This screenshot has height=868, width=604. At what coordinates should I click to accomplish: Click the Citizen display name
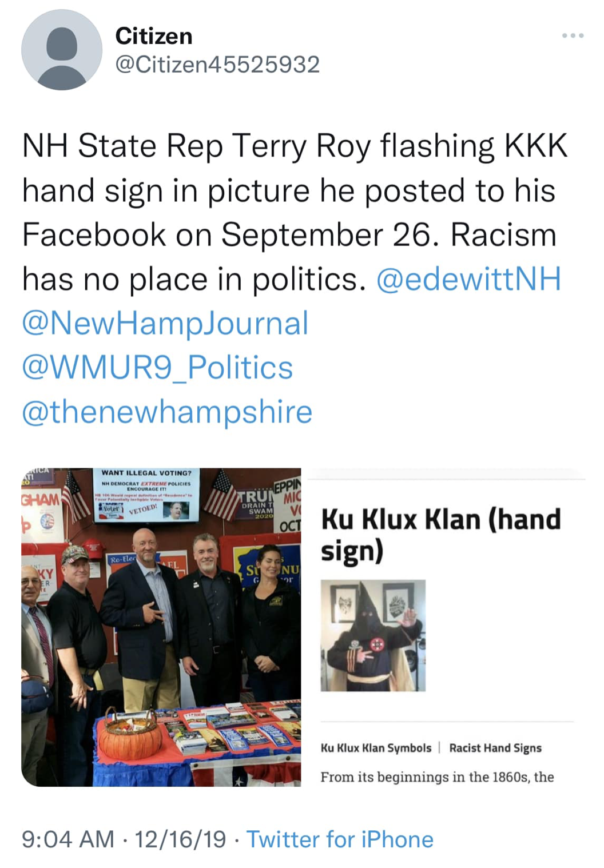click(154, 36)
